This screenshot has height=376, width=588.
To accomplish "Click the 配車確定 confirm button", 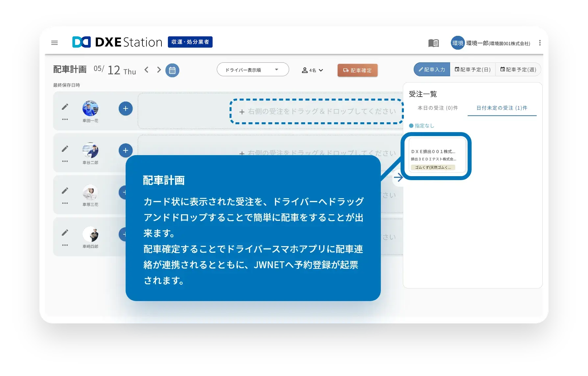I will point(357,70).
